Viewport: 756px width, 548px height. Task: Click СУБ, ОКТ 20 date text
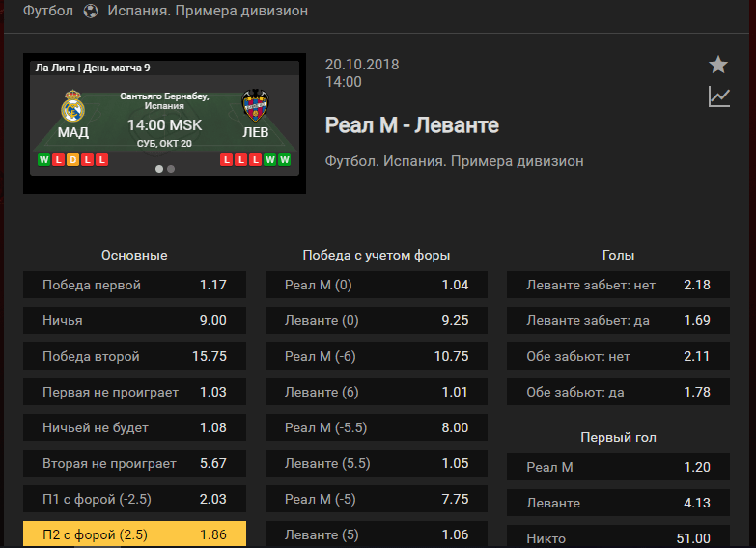tap(164, 143)
